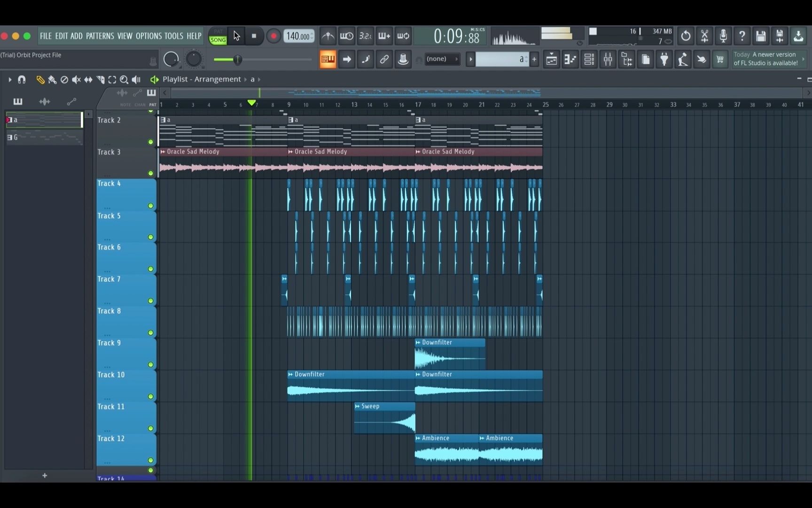Open the tempo tapper icon
Viewport: 812px width, 508px height.
pos(683,59)
